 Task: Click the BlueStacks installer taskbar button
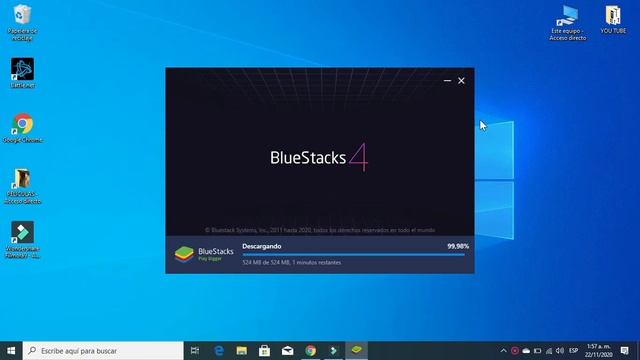tap(356, 351)
